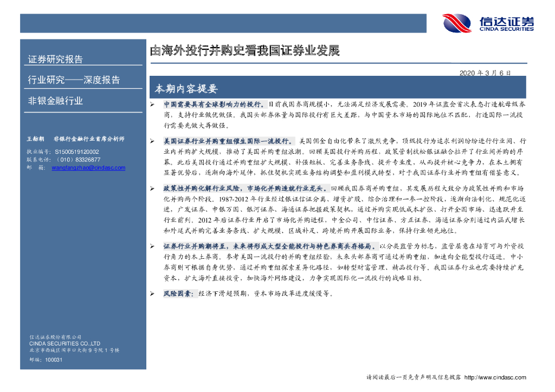Click the 证券研究报告 sidebar heading
Image resolution: width=555 pixels, height=392 pixels.
[x=55, y=59]
